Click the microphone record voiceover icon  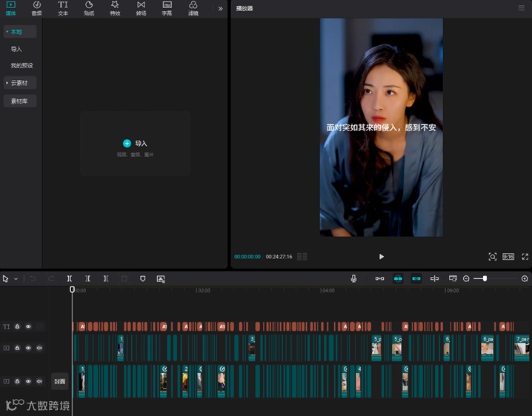click(353, 278)
